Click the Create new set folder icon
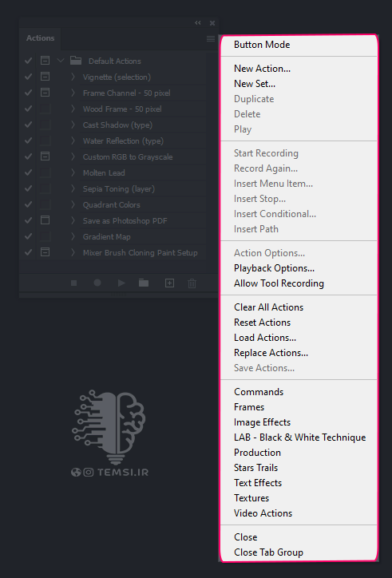Viewport: 392px width, 578px height. [144, 283]
